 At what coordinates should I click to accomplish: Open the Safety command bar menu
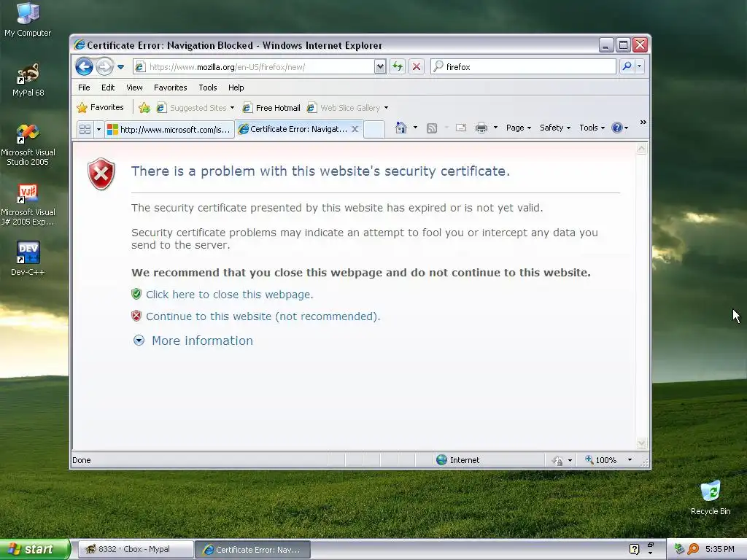pyautogui.click(x=555, y=128)
